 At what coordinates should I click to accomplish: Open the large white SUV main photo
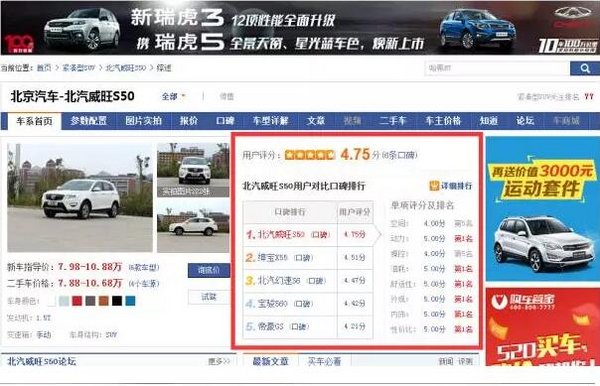point(80,198)
